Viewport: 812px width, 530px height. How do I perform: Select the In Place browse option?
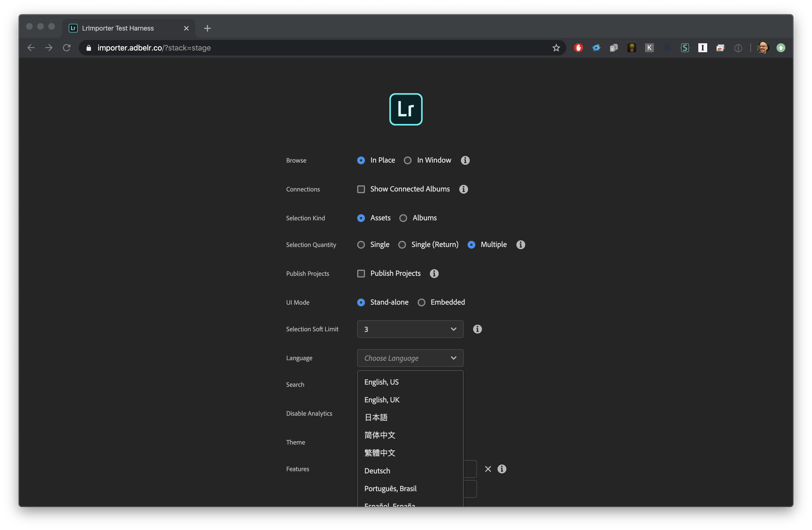[x=376, y=160]
